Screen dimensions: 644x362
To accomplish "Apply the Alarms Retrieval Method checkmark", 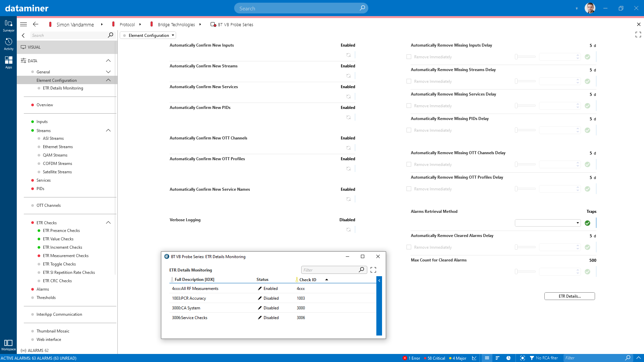I will [x=587, y=223].
